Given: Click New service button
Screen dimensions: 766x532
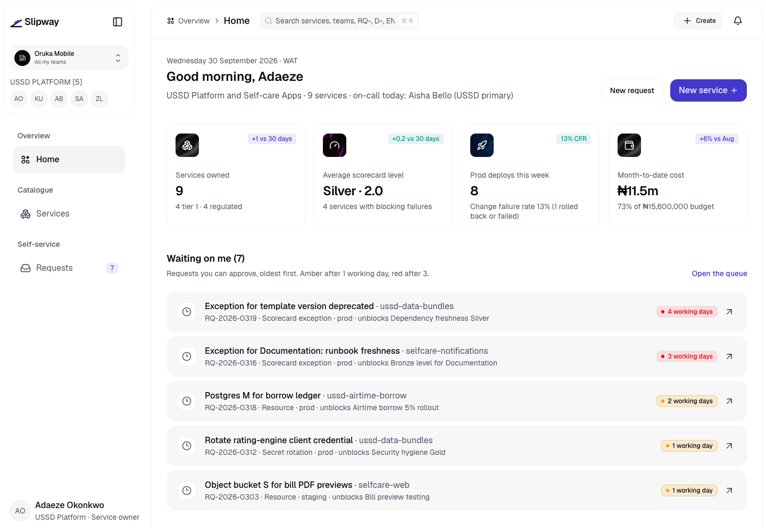Looking at the screenshot, I should click(708, 90).
